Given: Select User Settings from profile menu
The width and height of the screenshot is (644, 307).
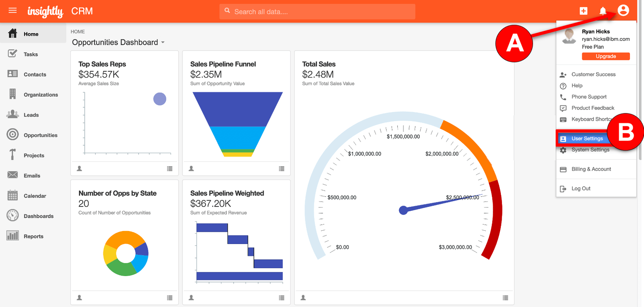Looking at the screenshot, I should pyautogui.click(x=587, y=139).
